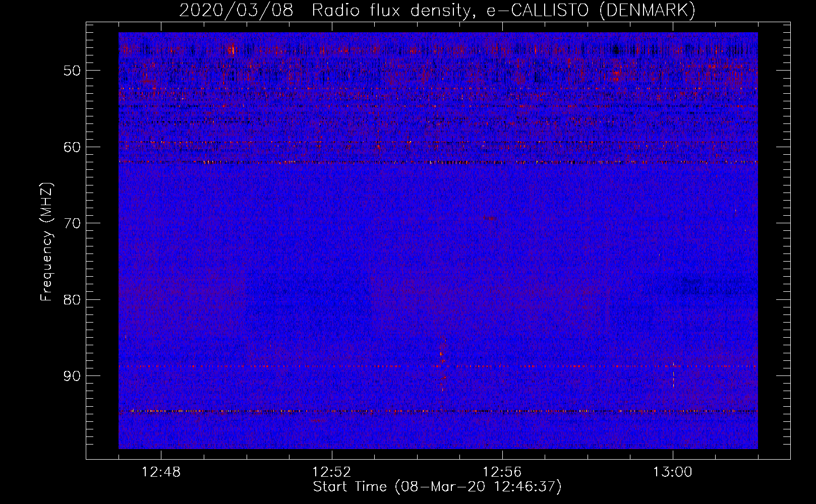Click the 90 MHz frequency tick label
Image resolution: width=816 pixels, height=504 pixels.
pos(72,376)
